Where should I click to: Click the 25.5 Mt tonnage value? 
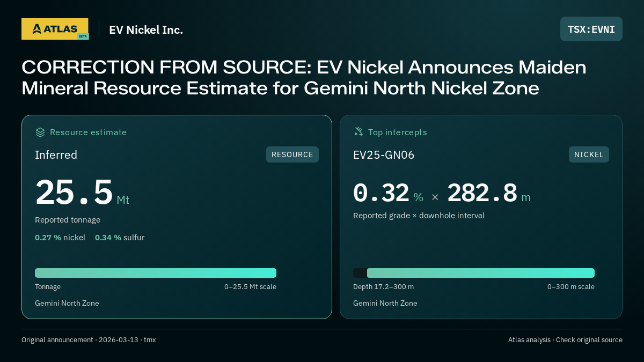pos(82,193)
